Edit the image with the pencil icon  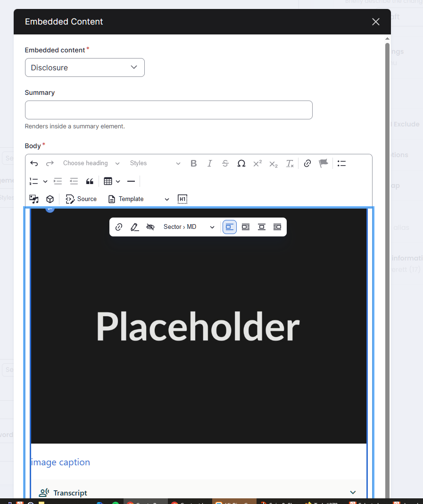tap(134, 227)
